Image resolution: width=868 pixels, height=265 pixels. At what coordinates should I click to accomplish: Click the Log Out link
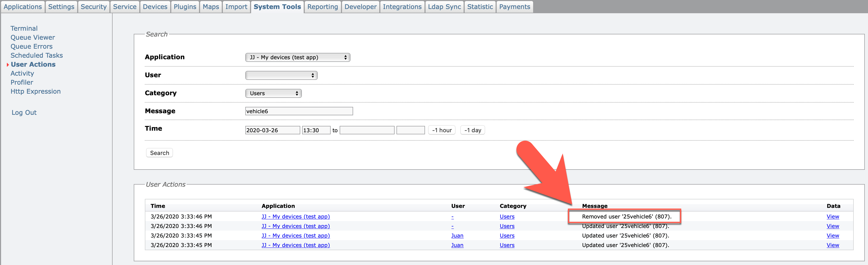coord(24,113)
